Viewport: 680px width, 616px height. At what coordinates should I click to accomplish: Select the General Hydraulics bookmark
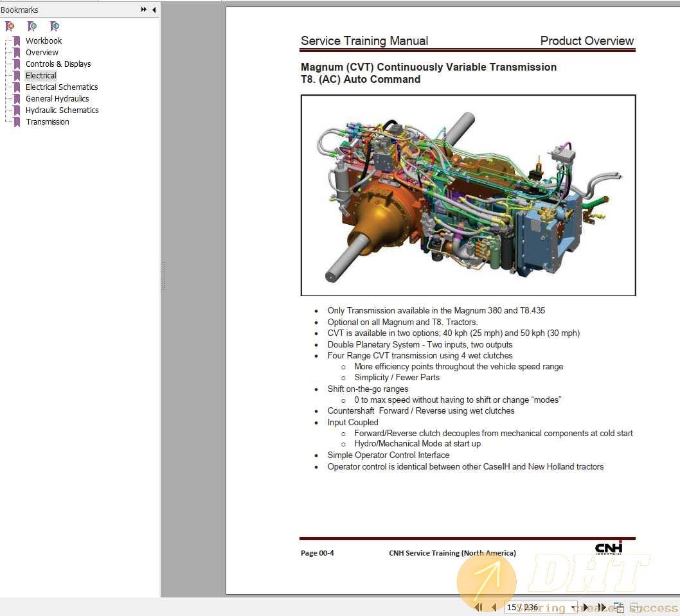[57, 98]
